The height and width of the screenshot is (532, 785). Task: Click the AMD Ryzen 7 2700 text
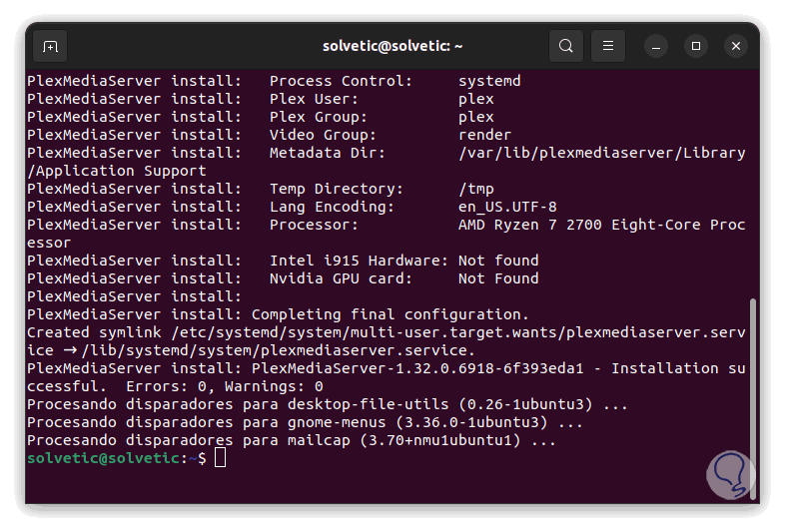tap(525, 225)
